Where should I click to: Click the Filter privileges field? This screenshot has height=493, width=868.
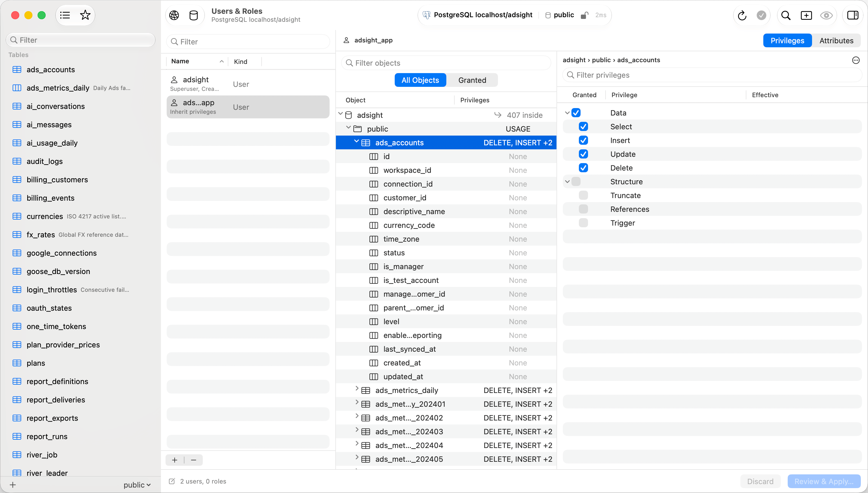[712, 75]
